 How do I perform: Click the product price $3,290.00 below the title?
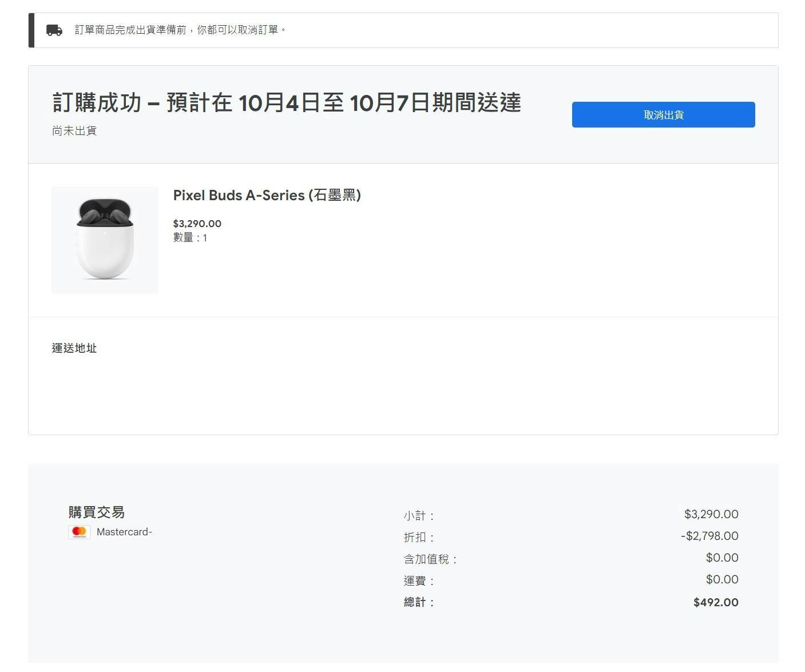pyautogui.click(x=197, y=224)
